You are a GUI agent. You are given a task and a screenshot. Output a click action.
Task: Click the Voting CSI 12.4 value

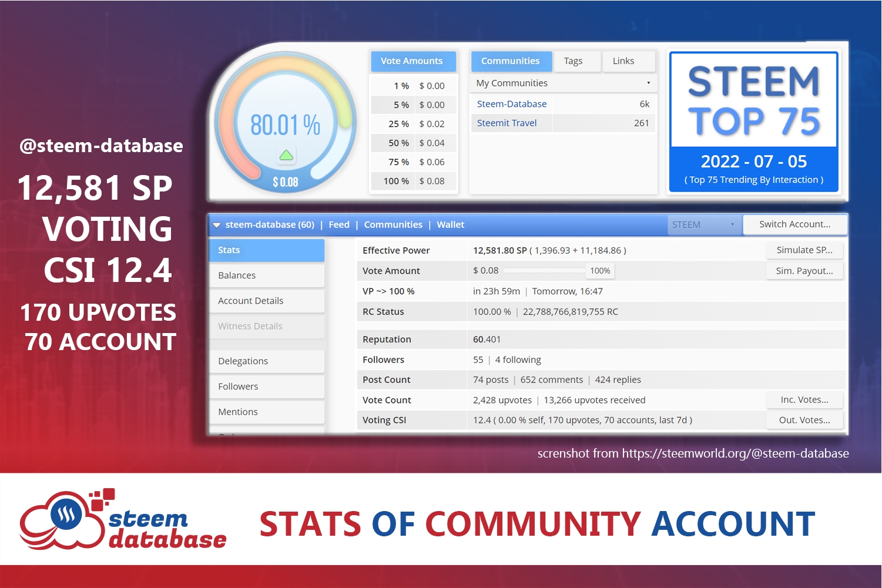482,421
